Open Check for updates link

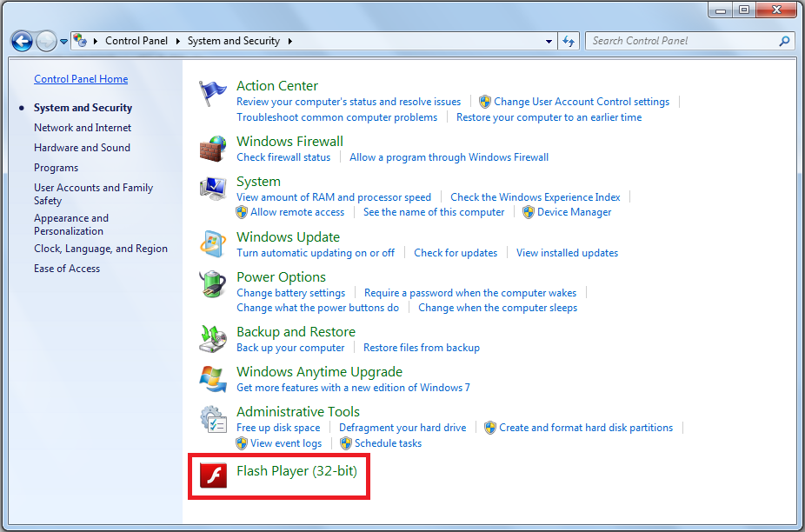click(x=456, y=253)
